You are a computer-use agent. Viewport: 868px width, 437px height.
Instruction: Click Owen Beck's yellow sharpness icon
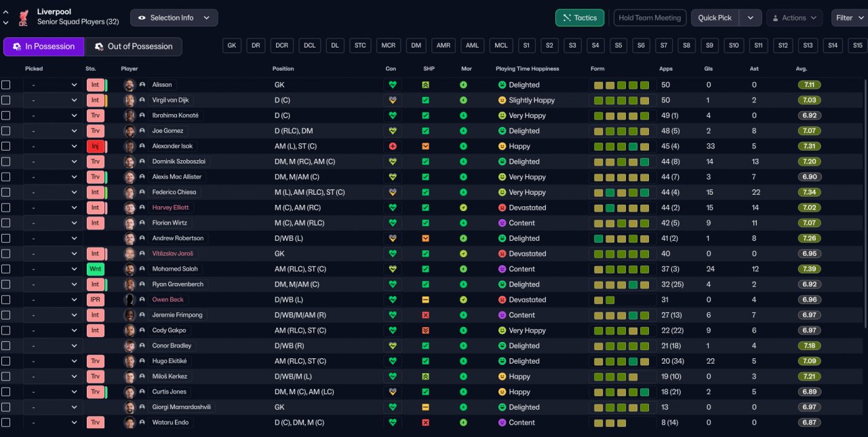coord(426,299)
